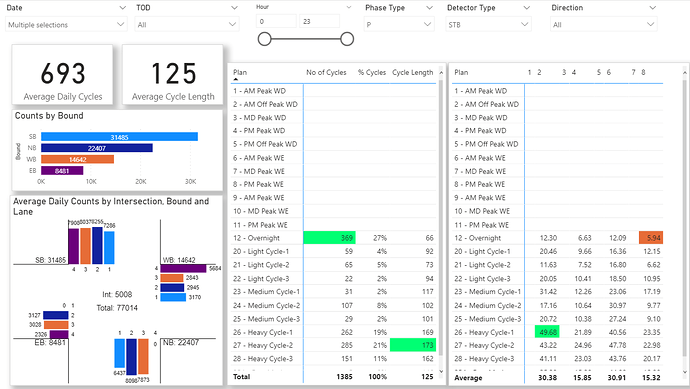
Task: Click the green 49.68 cell in phase table
Action: pos(547,332)
